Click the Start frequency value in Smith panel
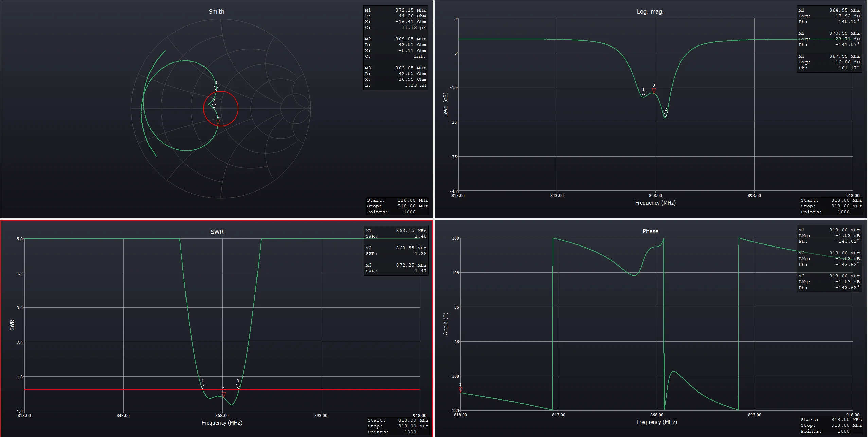 point(412,200)
